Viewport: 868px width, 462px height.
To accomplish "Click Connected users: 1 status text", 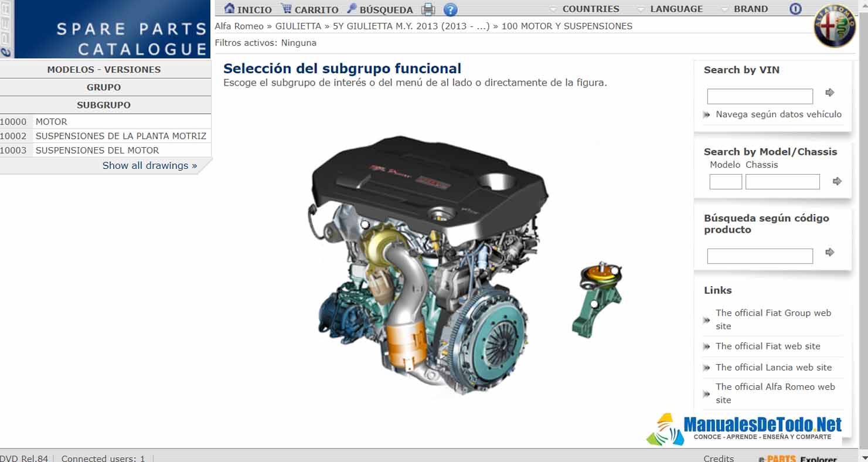I will coord(103,458).
